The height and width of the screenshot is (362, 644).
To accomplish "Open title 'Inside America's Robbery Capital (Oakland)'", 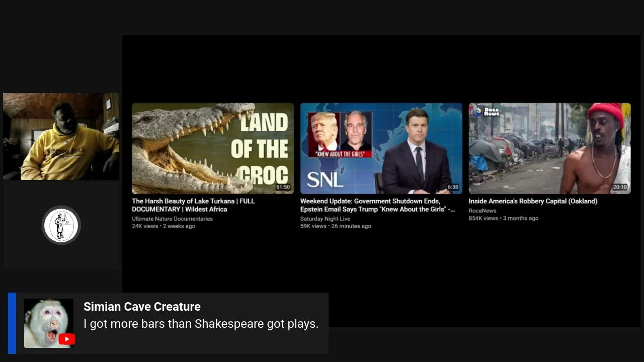I will click(533, 201).
